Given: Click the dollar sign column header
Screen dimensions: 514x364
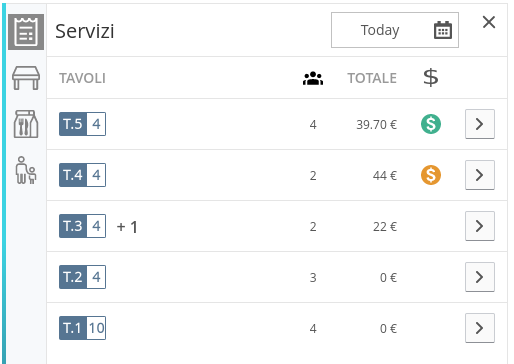Looking at the screenshot, I should pos(431,78).
